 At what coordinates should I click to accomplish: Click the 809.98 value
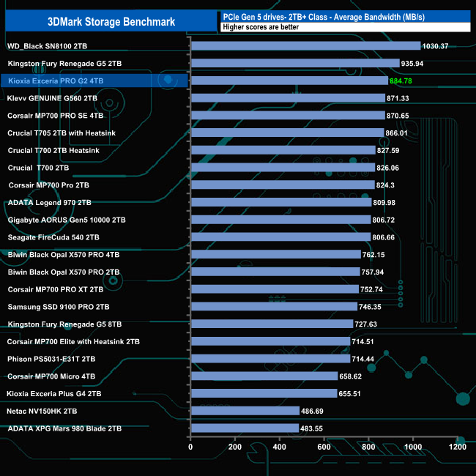(x=384, y=202)
